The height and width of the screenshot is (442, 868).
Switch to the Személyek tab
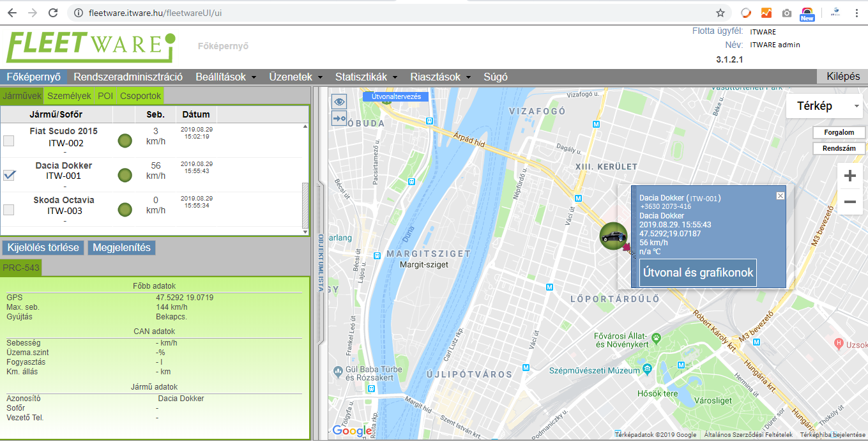pyautogui.click(x=70, y=96)
